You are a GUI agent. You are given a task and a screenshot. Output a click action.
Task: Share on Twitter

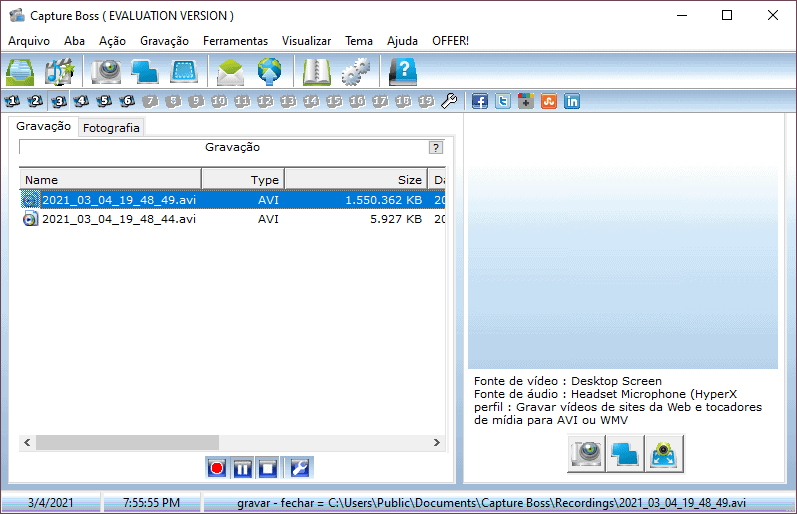[x=503, y=101]
